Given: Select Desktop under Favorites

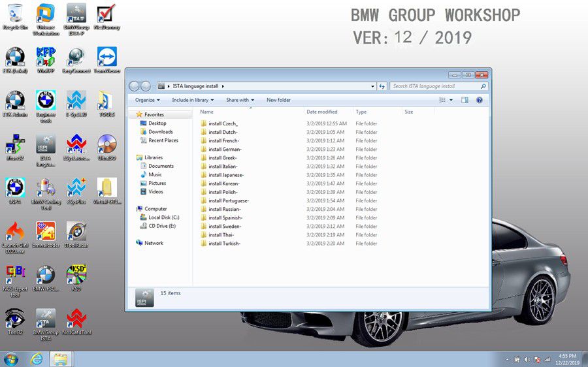Looking at the screenshot, I should [x=157, y=123].
